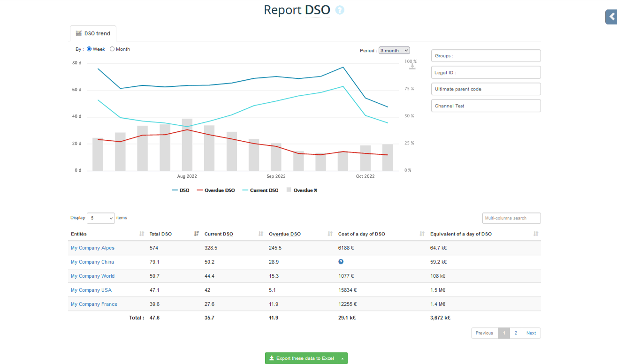The image size is (617, 364).
Task: Open the Period dropdown
Action: point(394,51)
